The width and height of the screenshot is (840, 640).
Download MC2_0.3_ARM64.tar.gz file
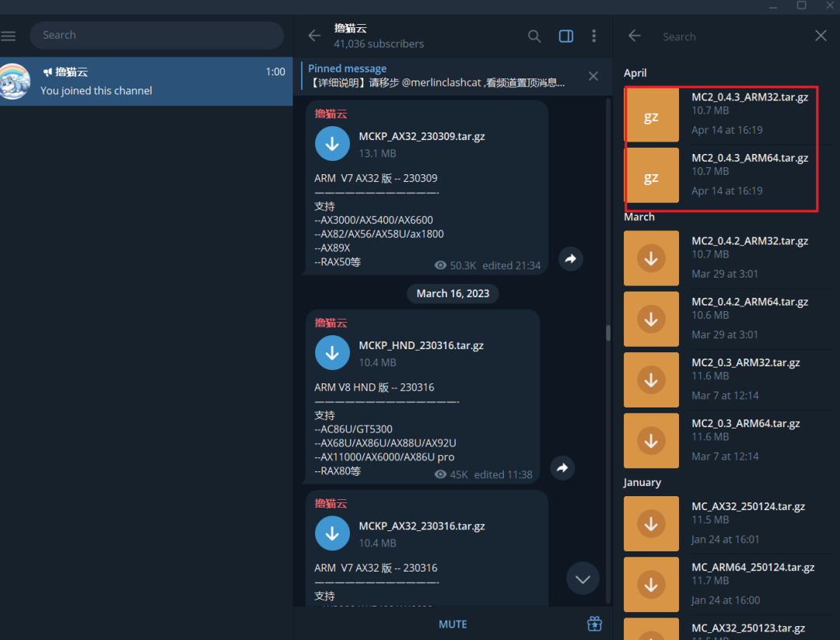click(x=651, y=441)
